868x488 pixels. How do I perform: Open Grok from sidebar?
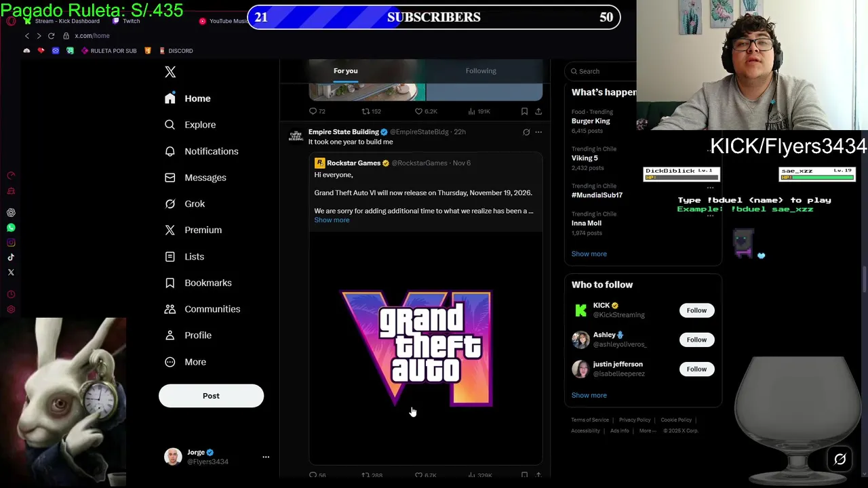(184, 204)
